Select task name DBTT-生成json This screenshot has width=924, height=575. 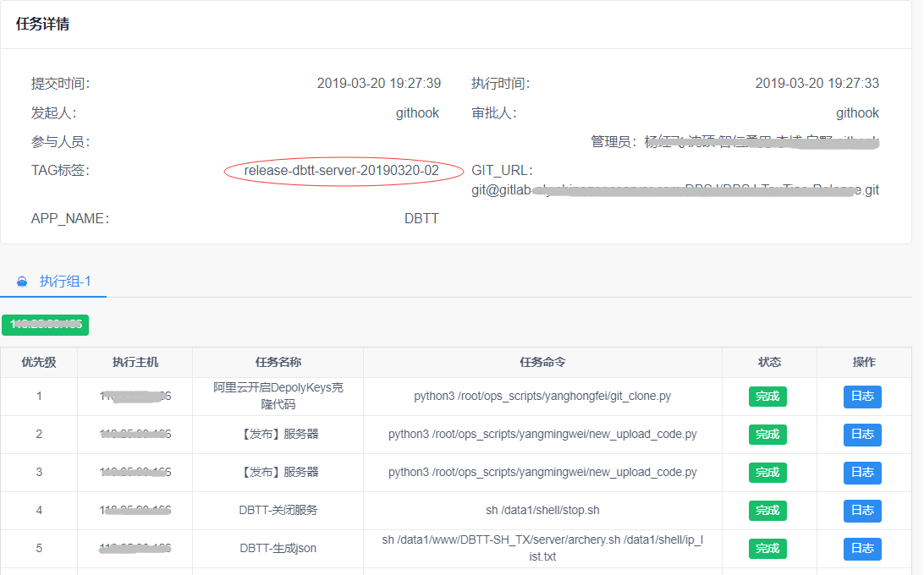[278, 549]
